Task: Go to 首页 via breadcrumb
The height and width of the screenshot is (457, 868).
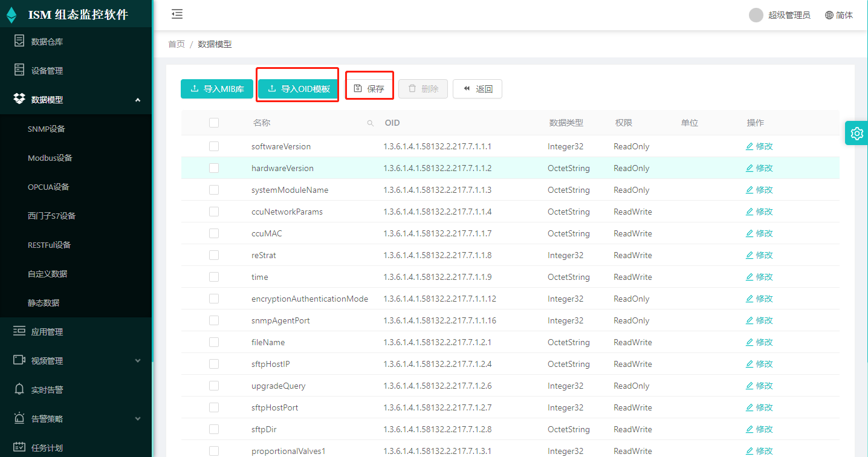Action: coord(177,44)
